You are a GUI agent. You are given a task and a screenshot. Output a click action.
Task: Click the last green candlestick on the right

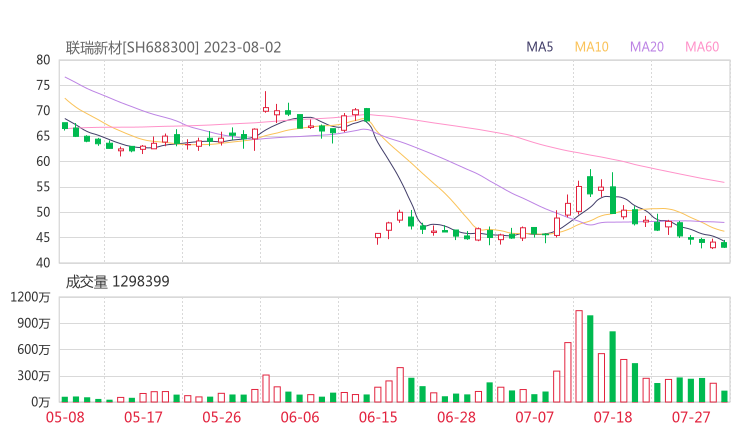point(724,245)
